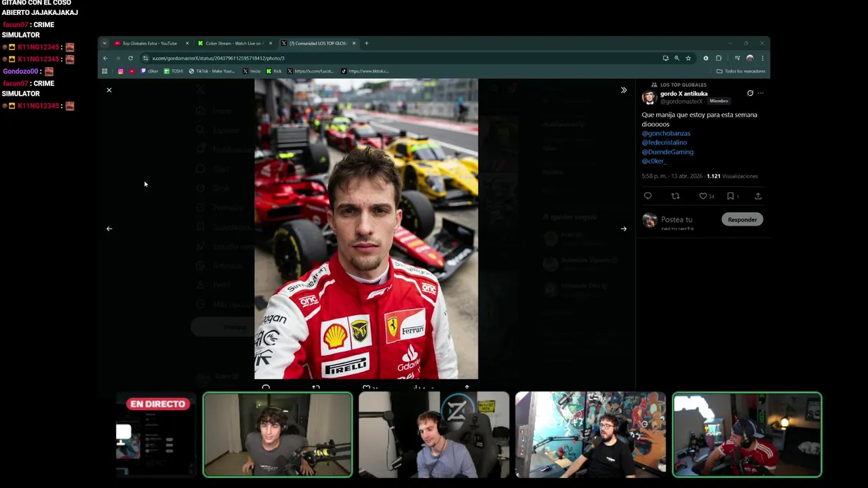The width and height of the screenshot is (868, 488).
Task: Close the photo viewer with the X icon
Action: coord(108,89)
